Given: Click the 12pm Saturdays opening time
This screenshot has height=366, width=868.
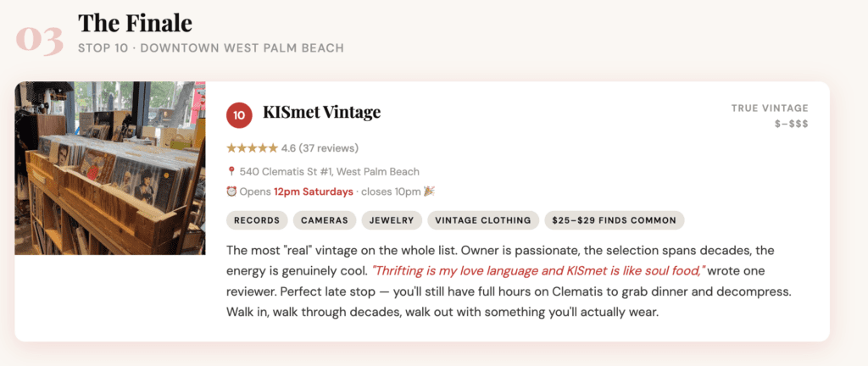Looking at the screenshot, I should tap(313, 191).
